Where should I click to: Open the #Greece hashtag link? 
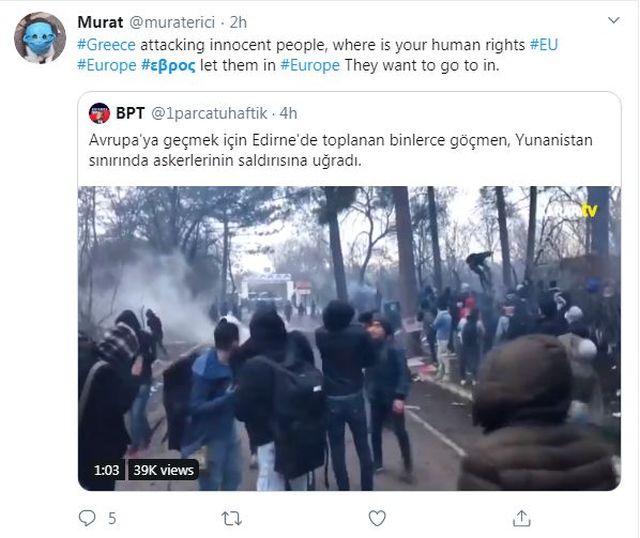tap(106, 44)
